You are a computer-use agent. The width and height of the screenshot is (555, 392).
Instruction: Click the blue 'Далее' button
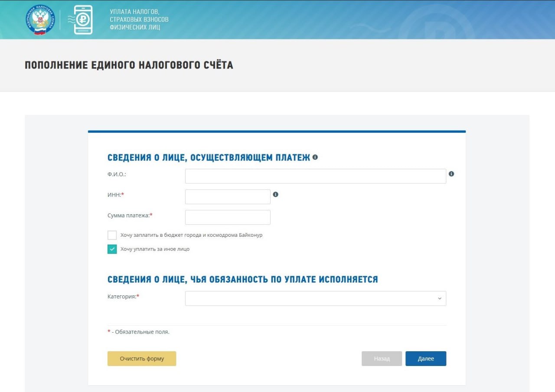point(425,359)
